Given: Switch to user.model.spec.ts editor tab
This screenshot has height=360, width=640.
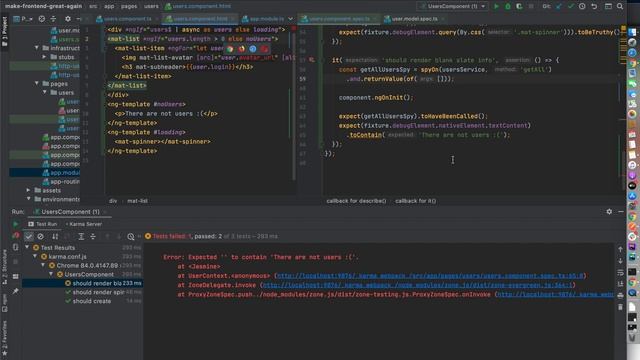Looking at the screenshot, I should point(414,19).
